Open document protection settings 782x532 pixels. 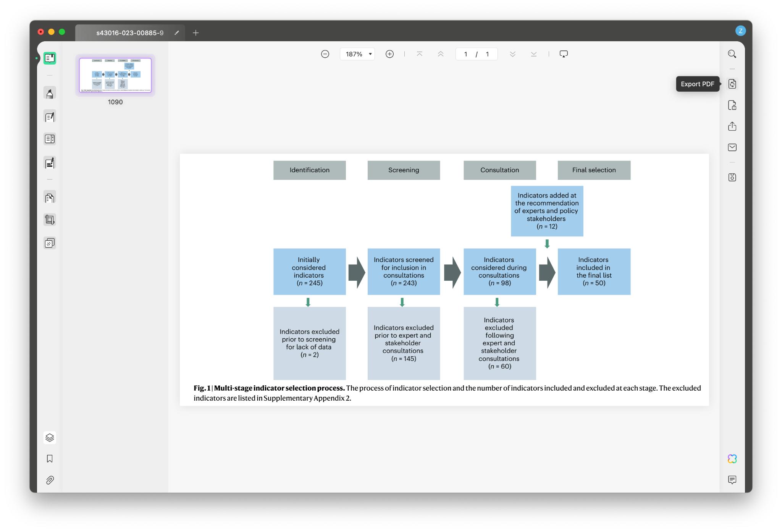pos(732,105)
